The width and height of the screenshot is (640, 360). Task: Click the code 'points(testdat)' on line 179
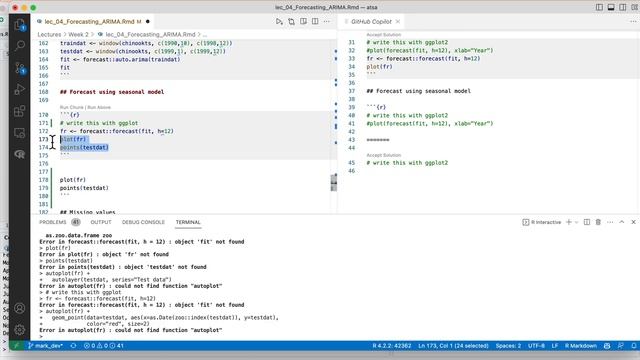[x=84, y=188]
